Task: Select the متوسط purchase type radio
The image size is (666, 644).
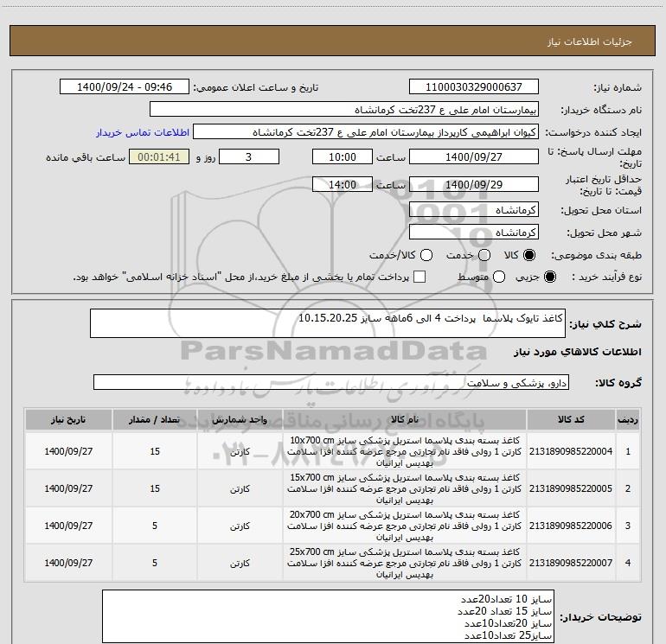Action: tap(499, 277)
